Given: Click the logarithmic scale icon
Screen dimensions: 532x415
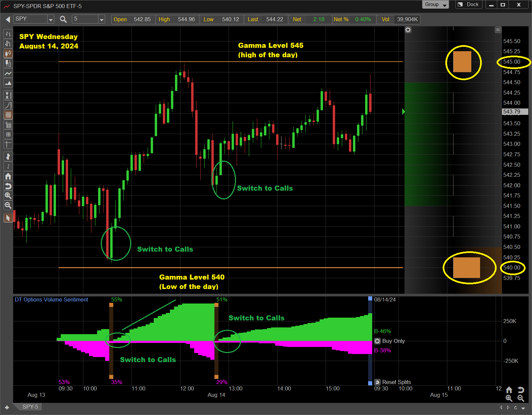Looking at the screenshot, I should point(8,105).
